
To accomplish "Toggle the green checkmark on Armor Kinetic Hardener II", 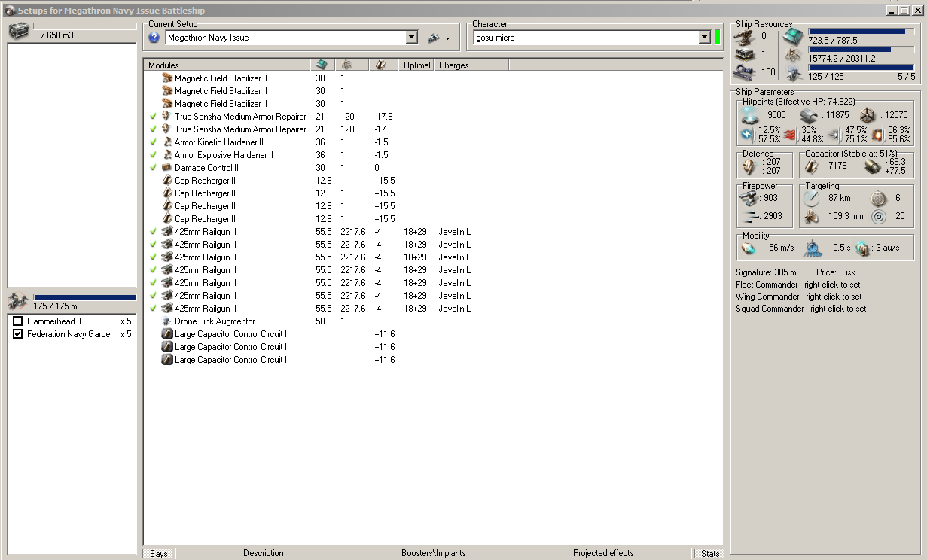I will click(154, 142).
